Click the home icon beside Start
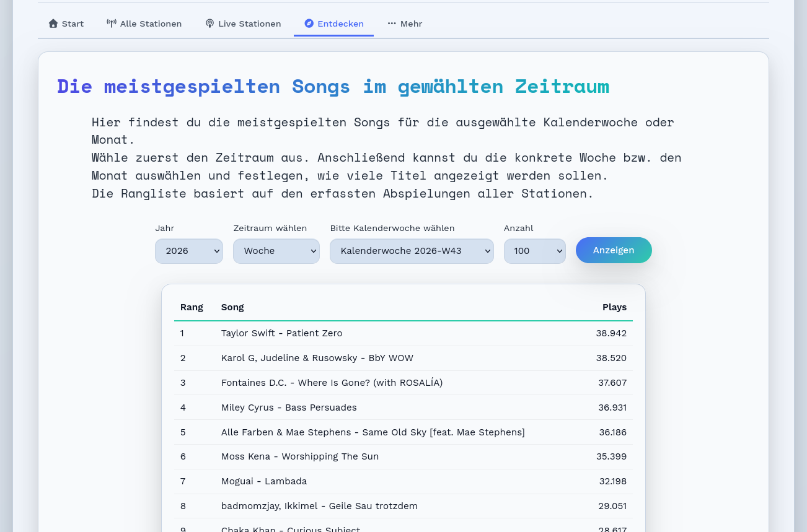Image resolution: width=807 pixels, height=532 pixels. click(x=53, y=24)
